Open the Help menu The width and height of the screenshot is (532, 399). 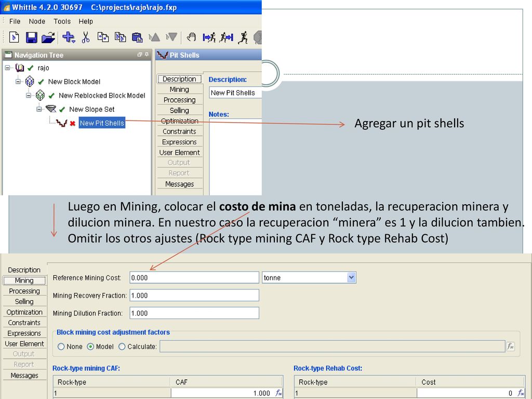pyautogui.click(x=86, y=21)
